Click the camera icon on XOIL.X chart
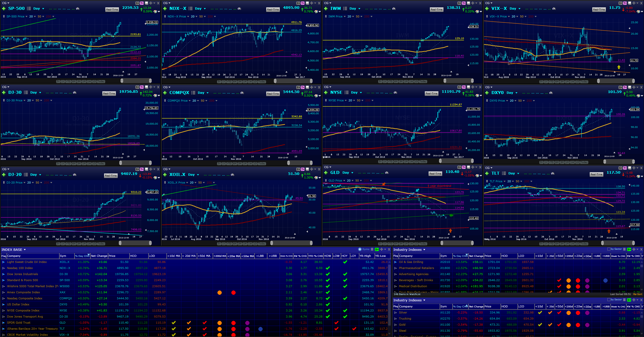Screen dimensions: 644x337 233,175
